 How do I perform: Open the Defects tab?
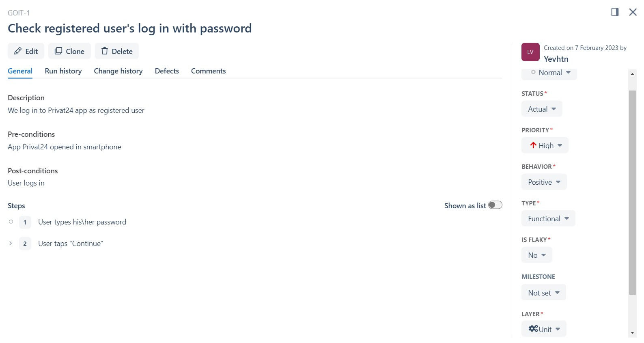[x=167, y=71]
